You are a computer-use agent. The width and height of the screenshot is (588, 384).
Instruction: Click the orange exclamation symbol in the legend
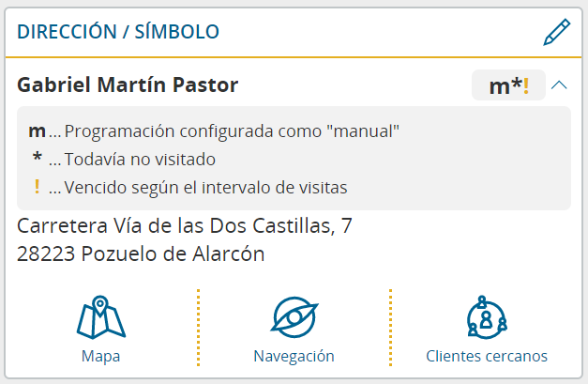[37, 187]
